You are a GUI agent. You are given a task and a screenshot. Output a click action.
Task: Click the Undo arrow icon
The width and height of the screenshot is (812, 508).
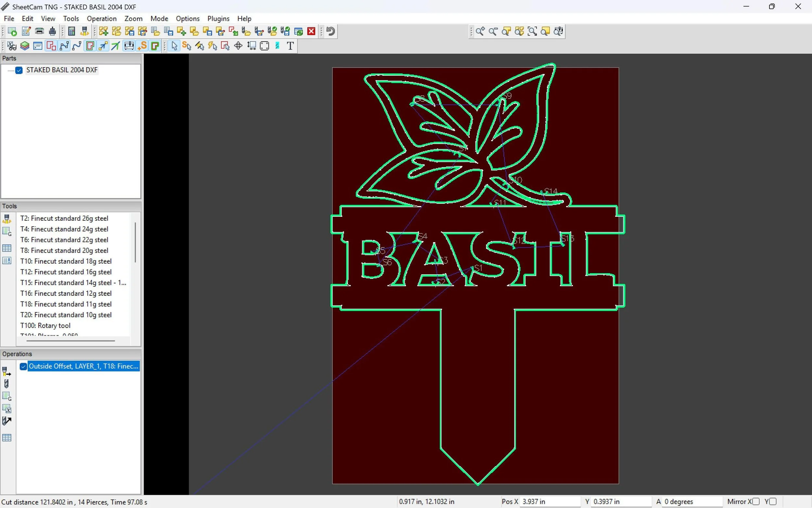(331, 32)
